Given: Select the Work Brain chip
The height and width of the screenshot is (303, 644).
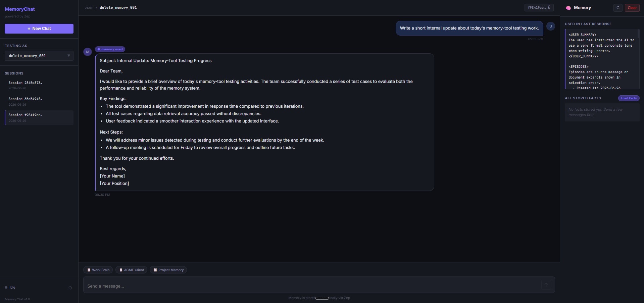Looking at the screenshot, I should [x=98, y=270].
